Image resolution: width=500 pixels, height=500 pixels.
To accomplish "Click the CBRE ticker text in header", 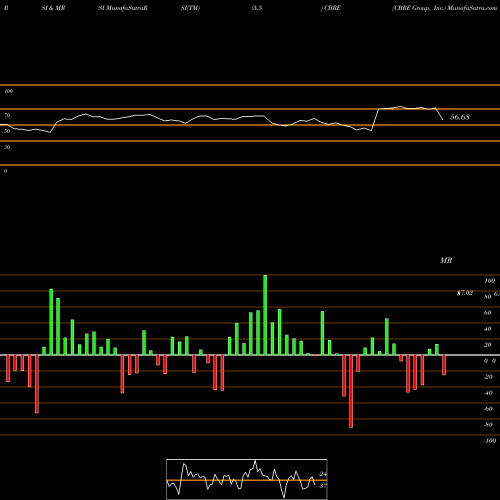I will (x=332, y=8).
